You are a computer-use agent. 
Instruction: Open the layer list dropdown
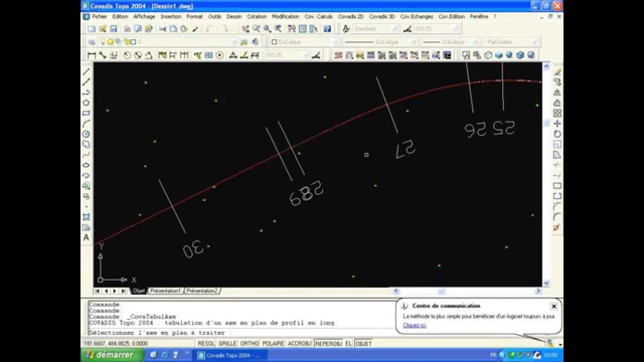click(234, 42)
